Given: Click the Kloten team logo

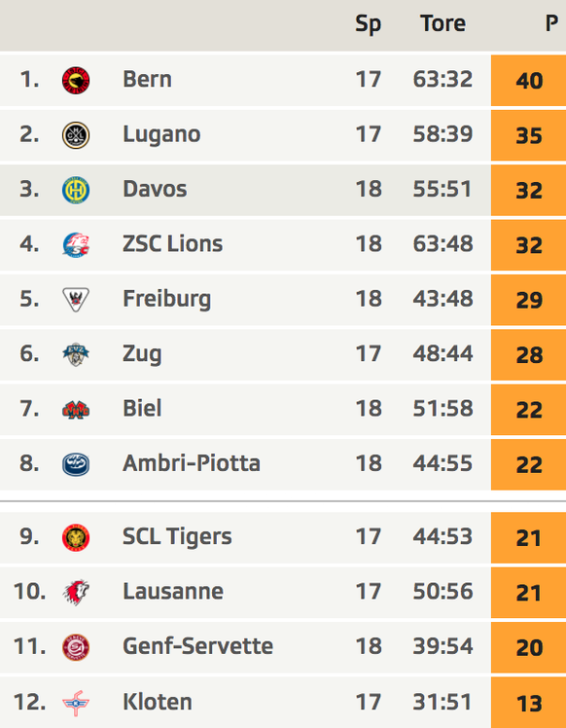Looking at the screenshot, I should tap(76, 703).
